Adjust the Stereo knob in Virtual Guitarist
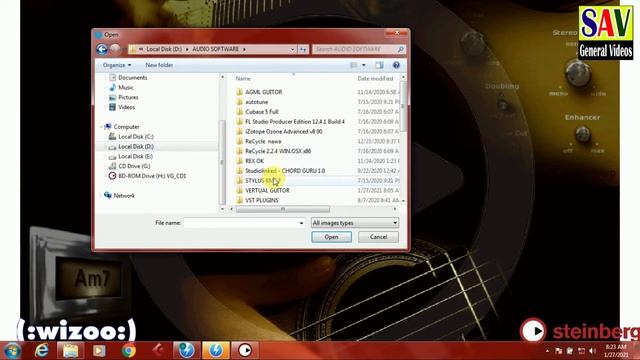The width and height of the screenshot is (640, 360). [x=578, y=73]
